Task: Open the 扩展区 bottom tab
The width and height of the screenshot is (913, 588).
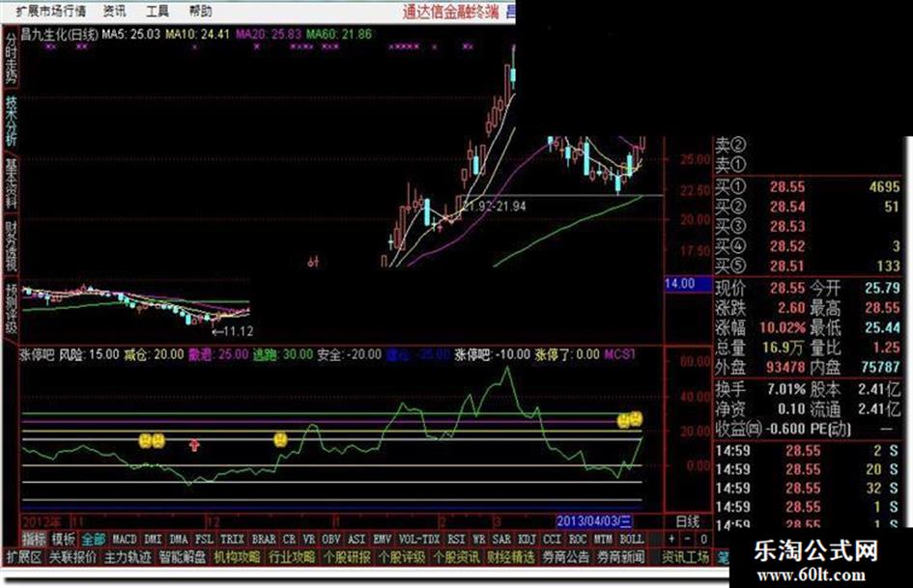Action: (x=24, y=557)
